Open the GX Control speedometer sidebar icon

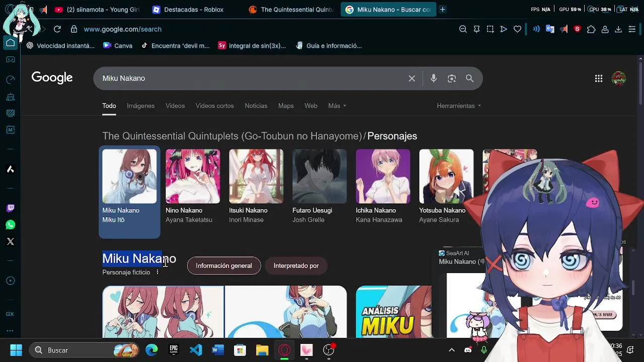click(x=10, y=79)
